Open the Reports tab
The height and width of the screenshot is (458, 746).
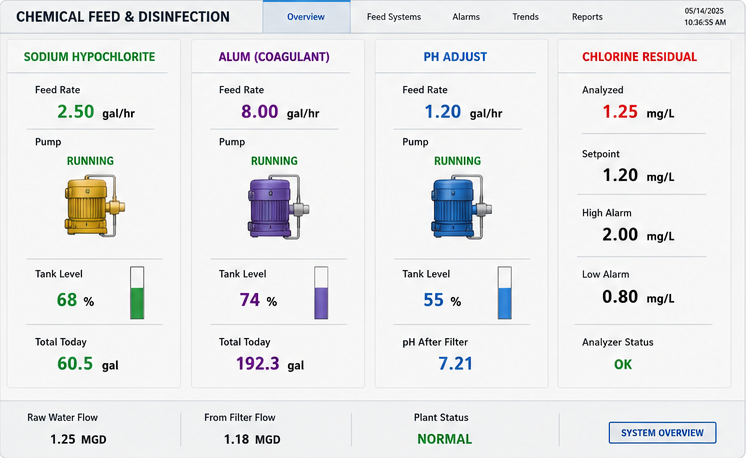pos(587,17)
